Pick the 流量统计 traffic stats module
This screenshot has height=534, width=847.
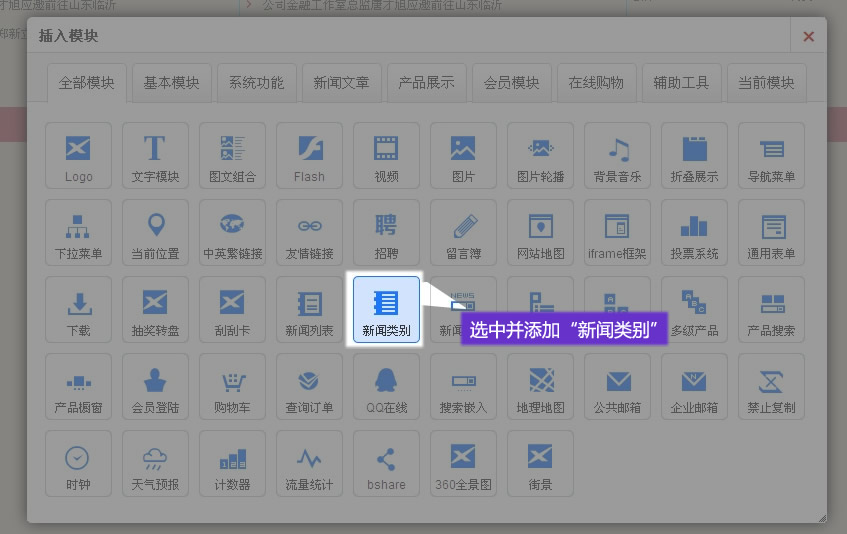click(x=309, y=463)
